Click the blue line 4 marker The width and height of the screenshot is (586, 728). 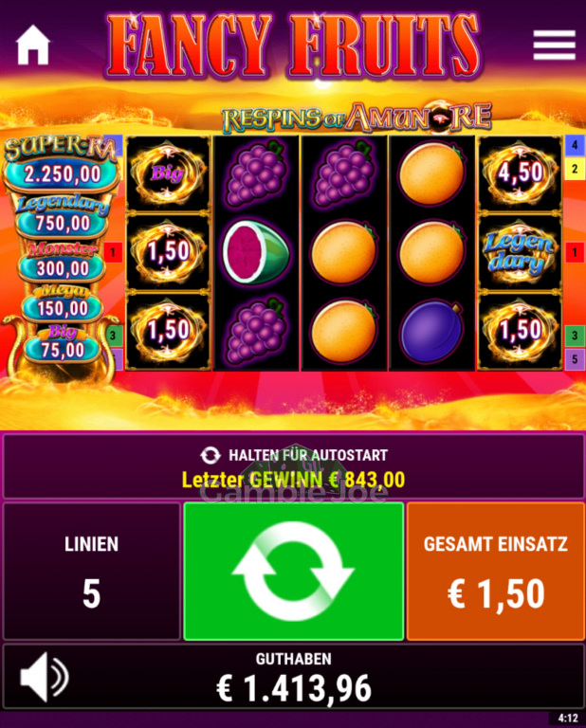(x=575, y=145)
